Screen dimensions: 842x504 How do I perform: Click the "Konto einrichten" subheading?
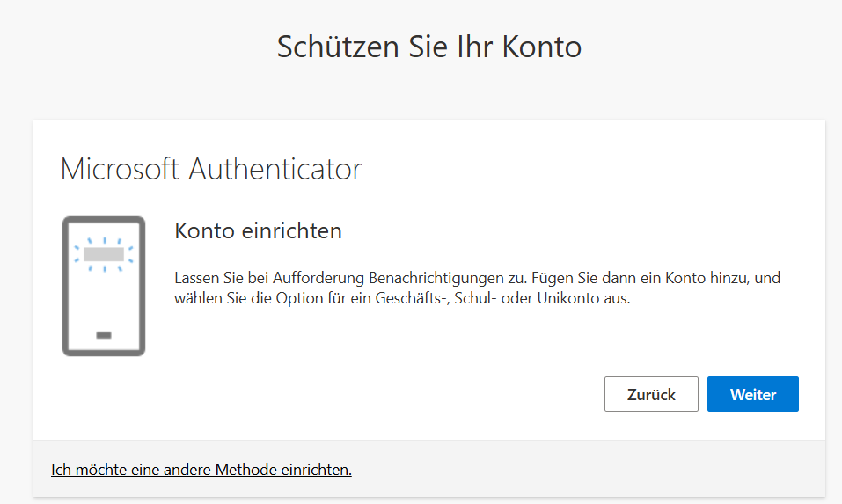(258, 231)
